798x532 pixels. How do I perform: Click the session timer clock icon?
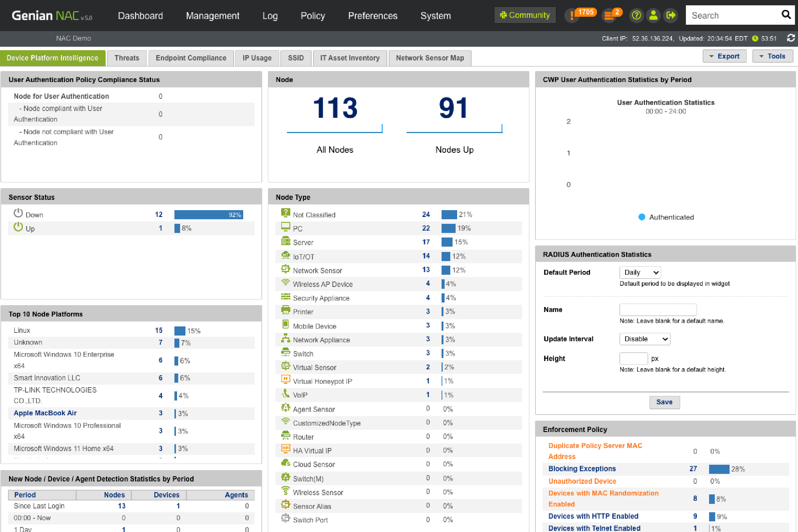755,38
